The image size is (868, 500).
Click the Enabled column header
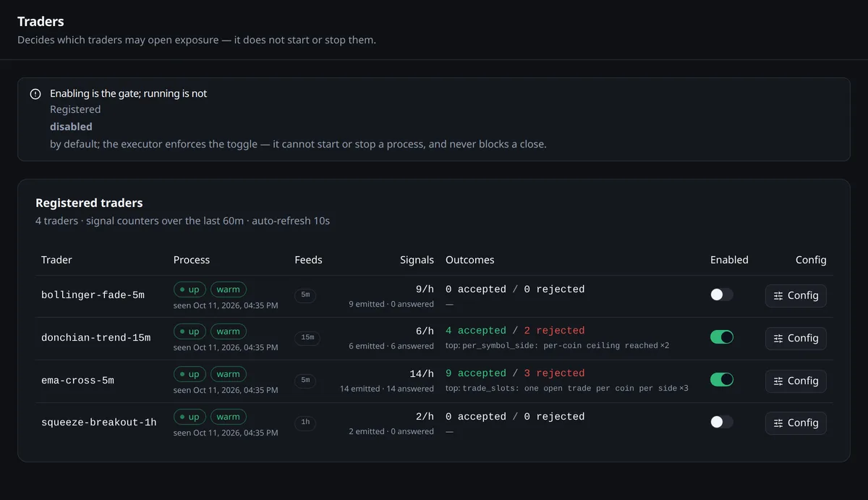729,260
